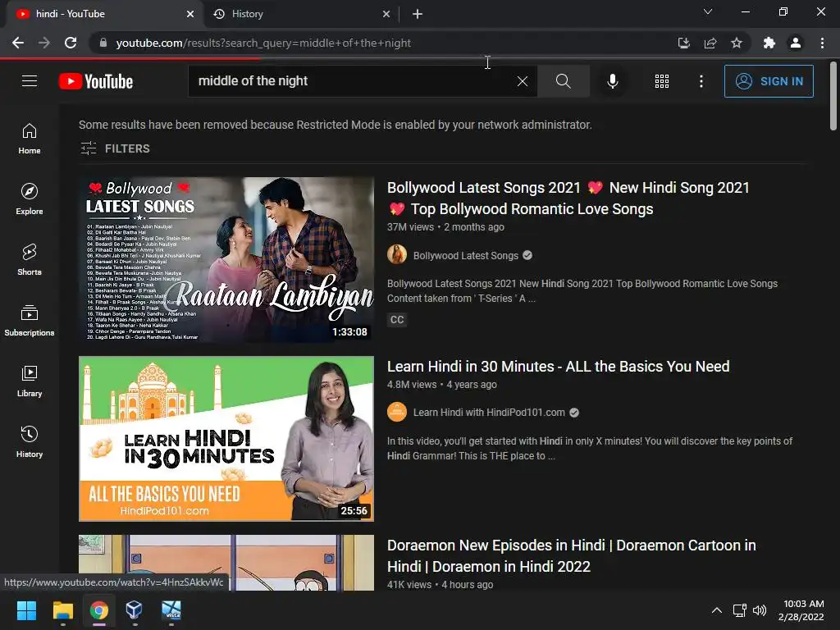This screenshot has height=630, width=840.
Task: Open the Chrome extensions puzzle icon
Action: pos(769,43)
